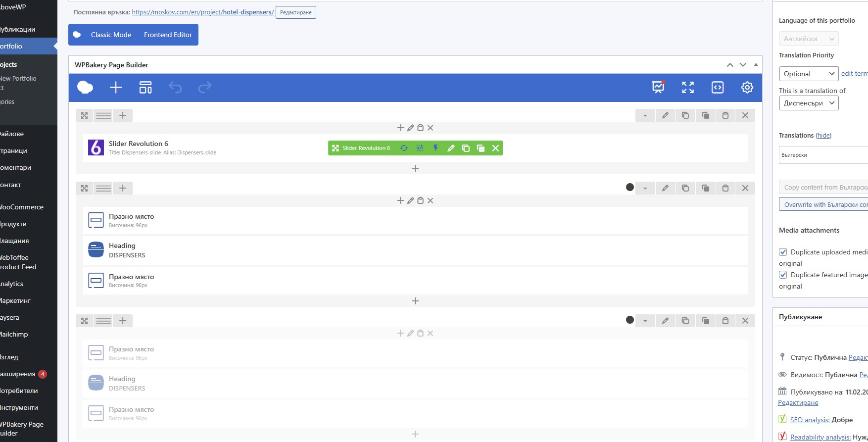Remove Slider Revolution 6 element via green bar X
The height and width of the screenshot is (442, 868).
point(495,148)
